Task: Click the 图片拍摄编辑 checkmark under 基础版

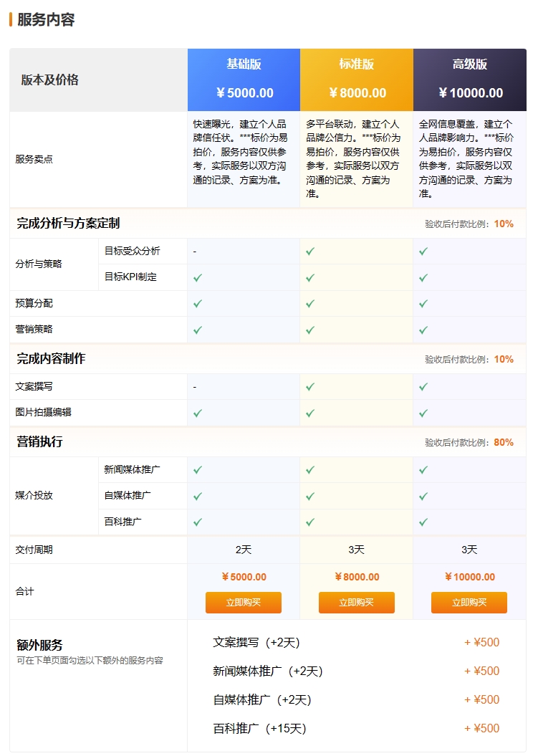Action: [196, 413]
